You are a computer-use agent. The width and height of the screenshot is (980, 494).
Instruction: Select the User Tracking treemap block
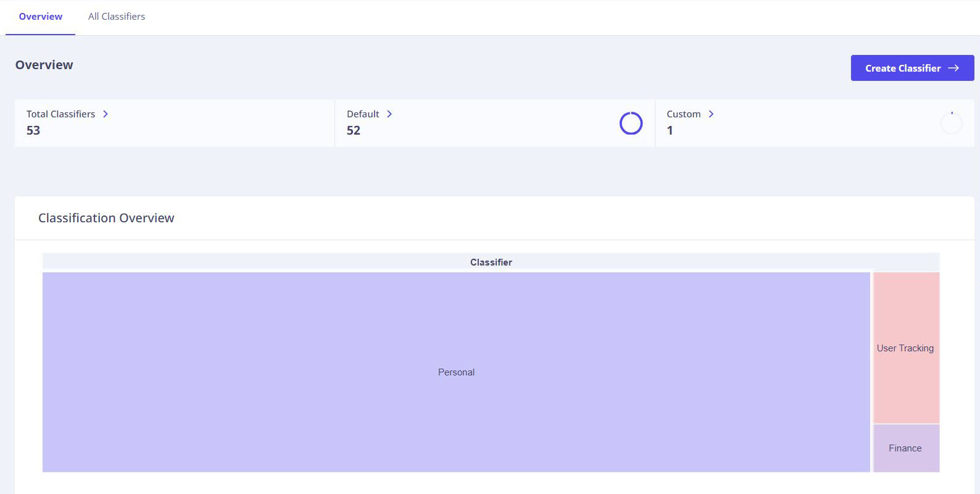pos(906,348)
